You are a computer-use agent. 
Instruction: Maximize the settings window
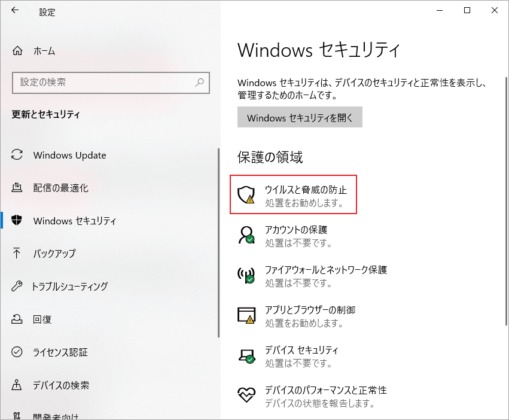coord(467,10)
